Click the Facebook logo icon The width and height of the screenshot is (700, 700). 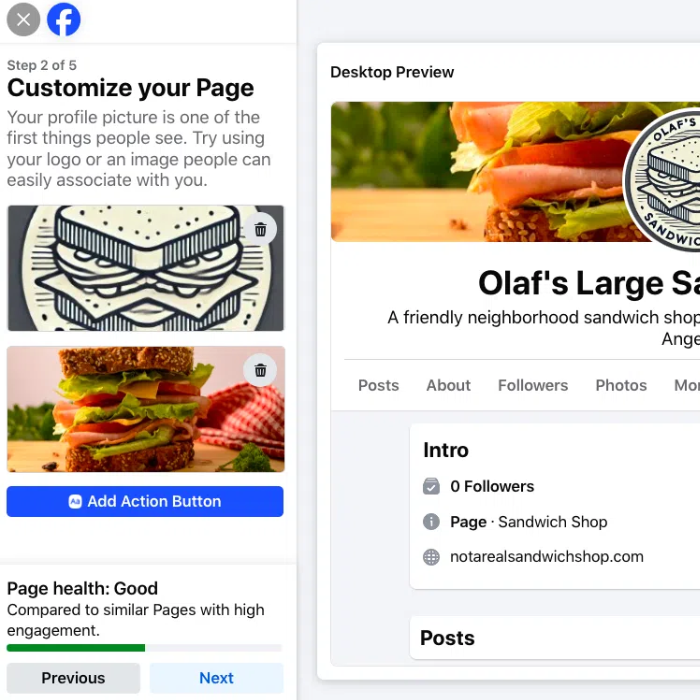click(64, 19)
